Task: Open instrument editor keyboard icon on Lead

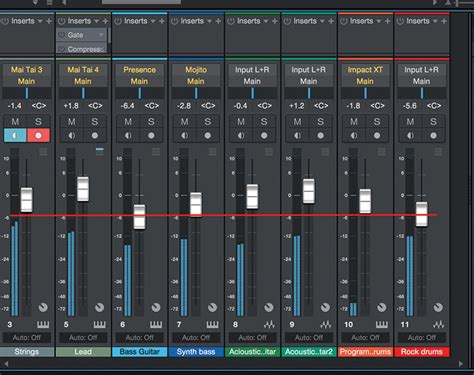Action: (99, 324)
